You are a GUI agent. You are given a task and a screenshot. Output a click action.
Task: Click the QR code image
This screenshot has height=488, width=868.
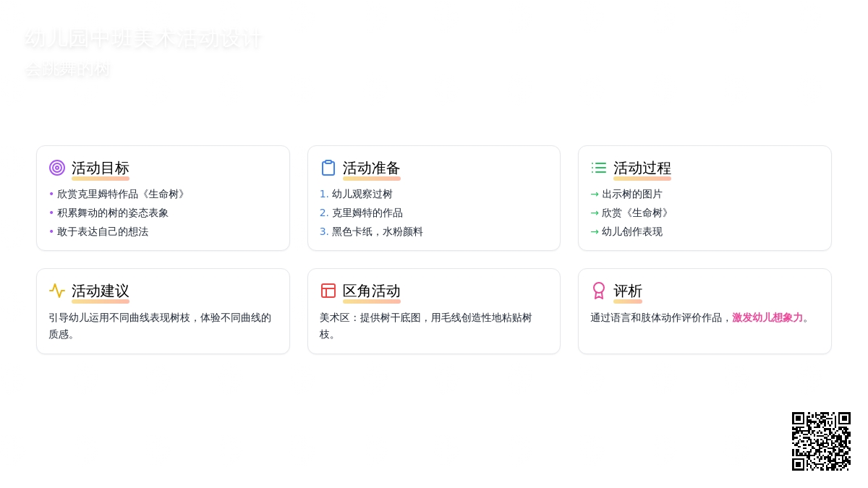click(x=821, y=441)
